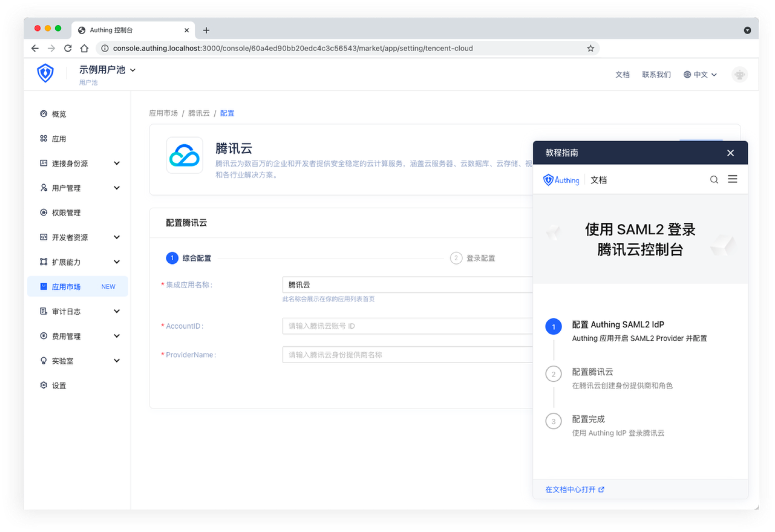The image size is (775, 532).
Task: Click search icon in docs panel
Action: tap(714, 180)
